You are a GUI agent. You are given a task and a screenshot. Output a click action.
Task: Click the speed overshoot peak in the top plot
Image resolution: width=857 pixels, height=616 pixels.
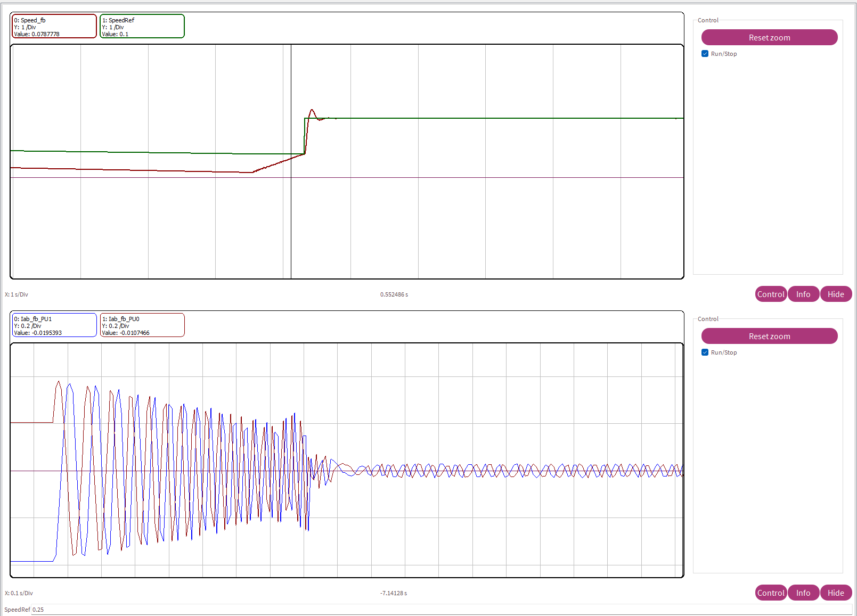pos(312,110)
